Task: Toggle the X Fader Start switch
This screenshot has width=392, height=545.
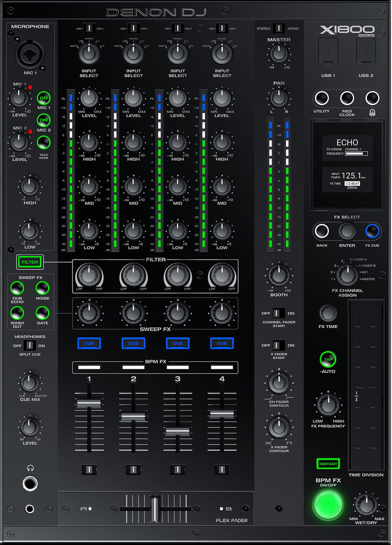Action: [x=278, y=346]
